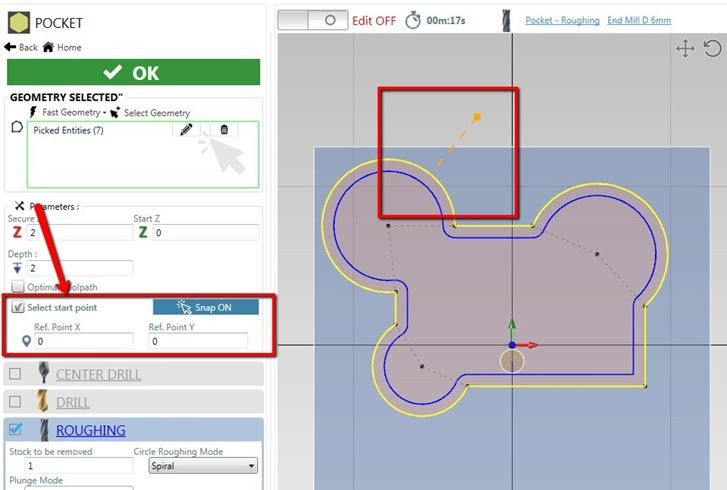Expand the Center Drill section
This screenshot has height=490, width=727.
pyautogui.click(x=98, y=374)
